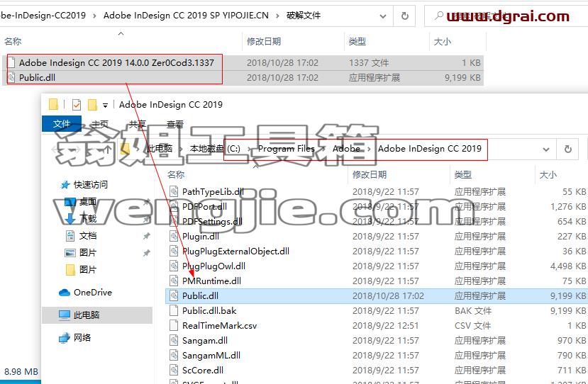Click the 网络 network icon
The image size is (588, 384).
coord(65,338)
